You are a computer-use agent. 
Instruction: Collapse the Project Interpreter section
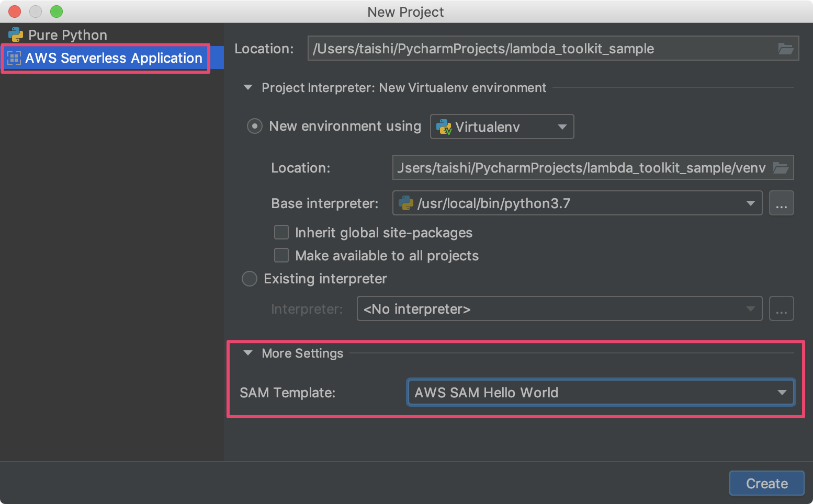pos(247,87)
